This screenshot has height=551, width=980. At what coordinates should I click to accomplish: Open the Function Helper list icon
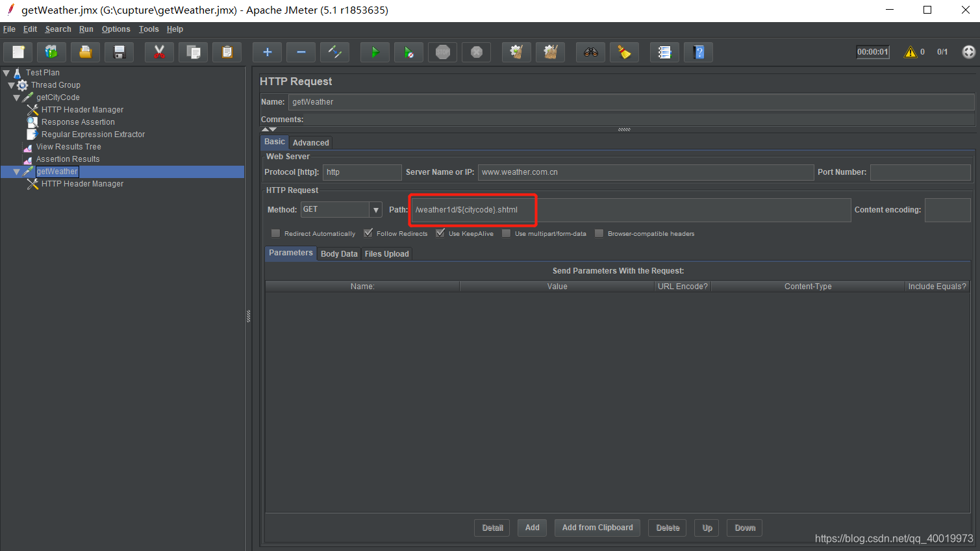(665, 52)
